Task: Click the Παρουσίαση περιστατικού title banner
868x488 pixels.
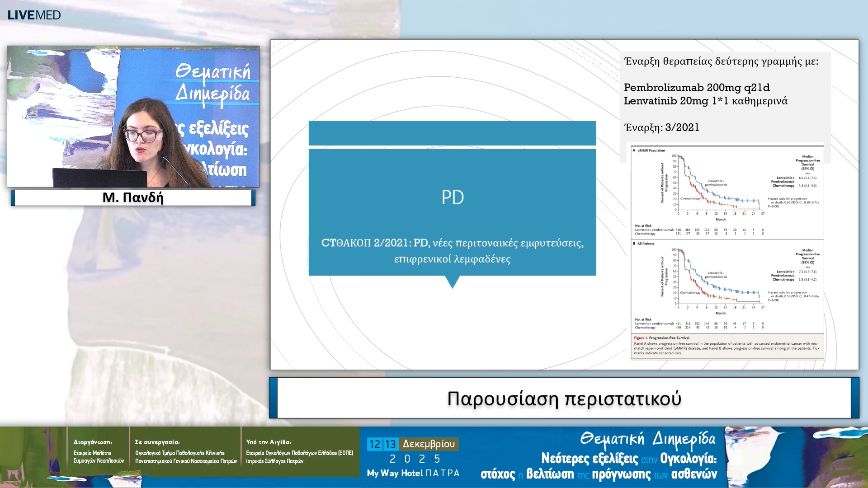Action: coord(564,399)
